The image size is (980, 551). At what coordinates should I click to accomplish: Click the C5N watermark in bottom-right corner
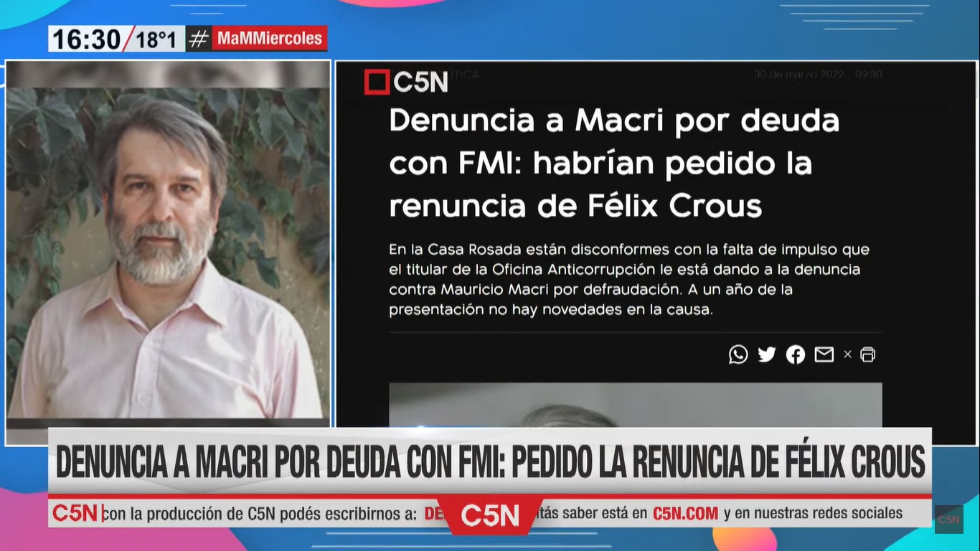(948, 519)
